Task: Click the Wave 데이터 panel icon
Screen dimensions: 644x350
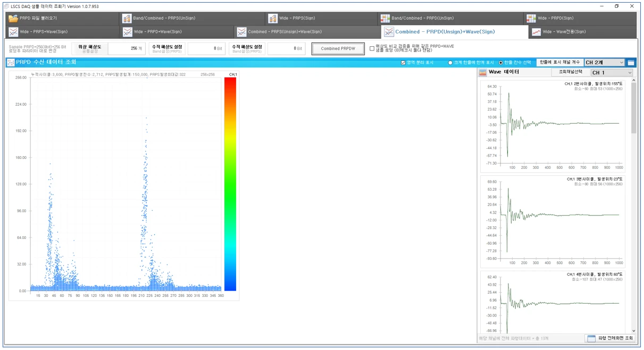Action: point(483,72)
